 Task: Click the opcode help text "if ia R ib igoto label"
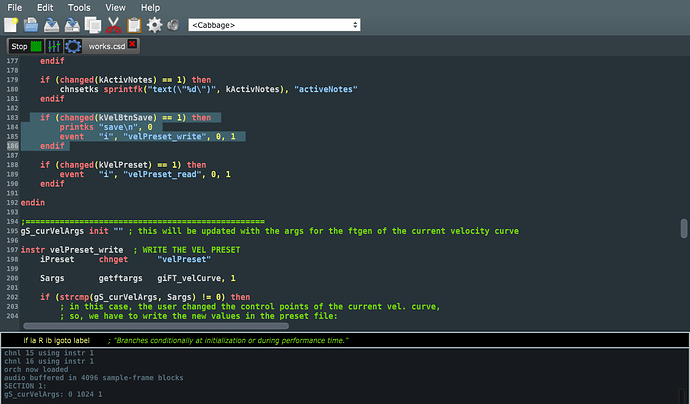coord(56,340)
